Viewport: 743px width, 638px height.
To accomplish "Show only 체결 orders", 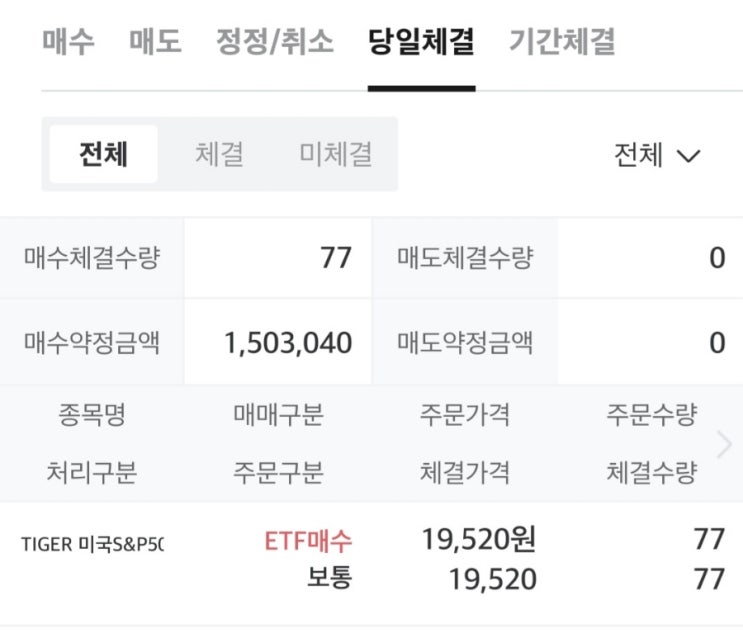I will pos(219,154).
